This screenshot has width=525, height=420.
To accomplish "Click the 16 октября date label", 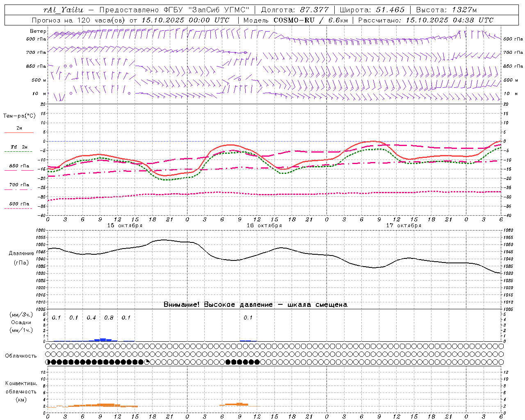I will [264, 226].
